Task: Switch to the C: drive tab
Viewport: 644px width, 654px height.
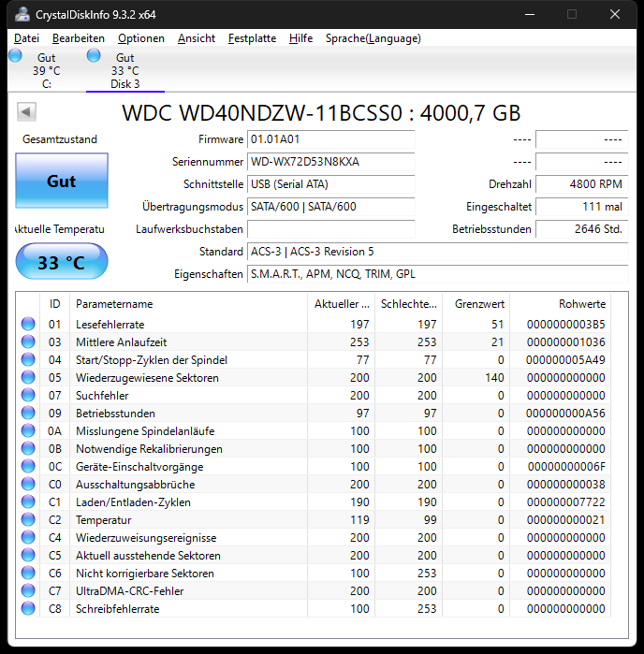Action: click(x=46, y=71)
